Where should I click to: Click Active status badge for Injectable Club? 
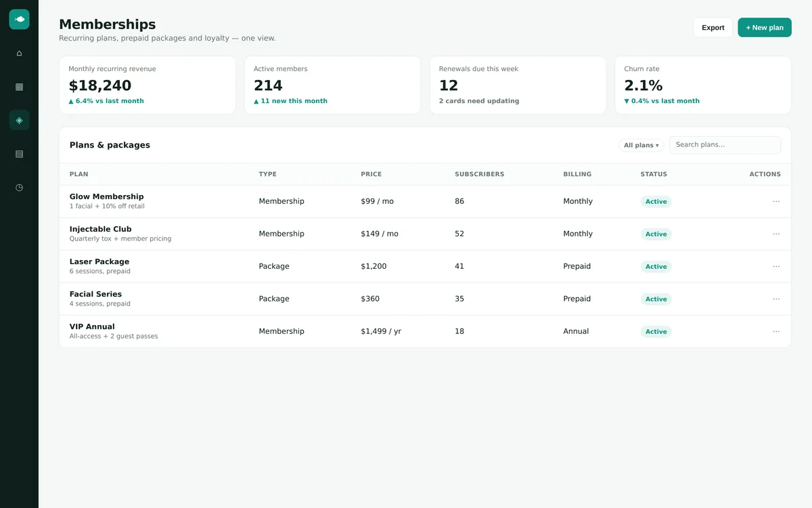(656, 234)
